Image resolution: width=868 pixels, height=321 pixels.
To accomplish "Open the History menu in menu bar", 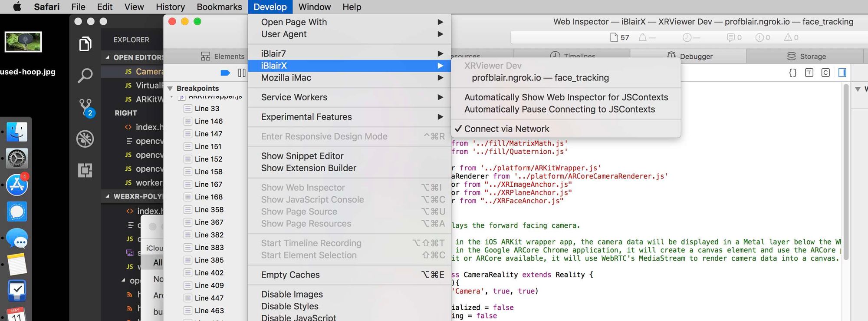I will pyautogui.click(x=170, y=7).
